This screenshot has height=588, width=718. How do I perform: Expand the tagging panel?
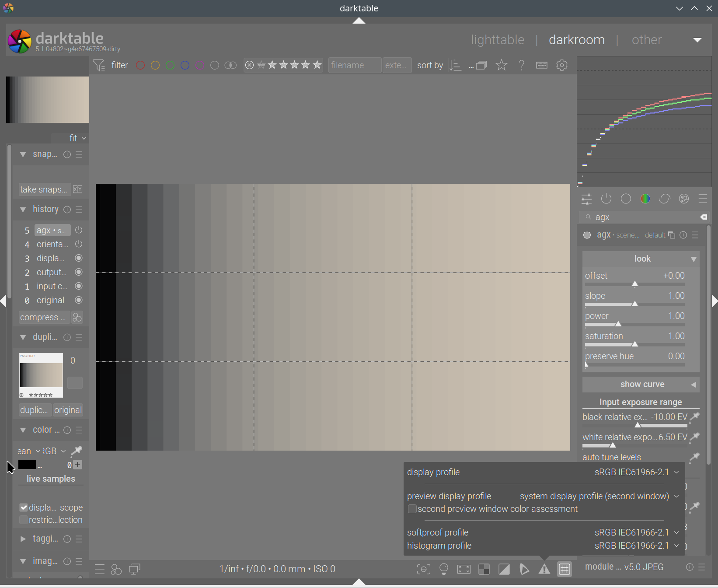(x=23, y=539)
